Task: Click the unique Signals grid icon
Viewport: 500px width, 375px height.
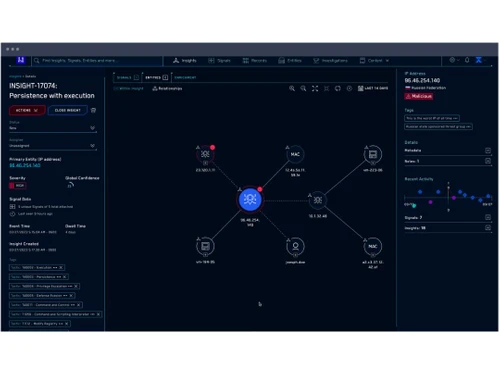Action: pos(12,207)
